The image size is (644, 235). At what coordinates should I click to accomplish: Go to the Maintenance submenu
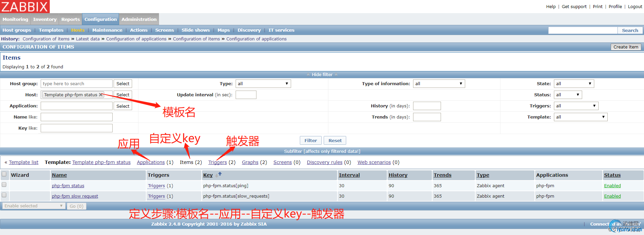tap(107, 30)
